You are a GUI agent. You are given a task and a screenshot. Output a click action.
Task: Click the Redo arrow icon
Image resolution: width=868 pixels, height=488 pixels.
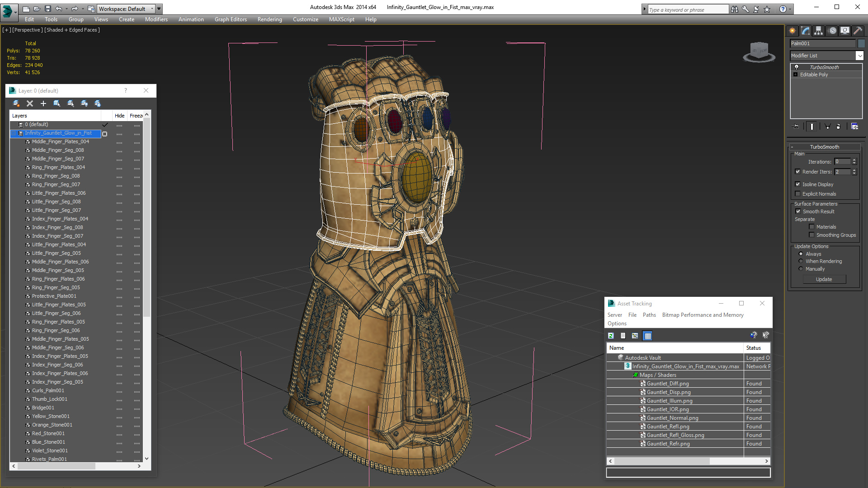coord(74,9)
